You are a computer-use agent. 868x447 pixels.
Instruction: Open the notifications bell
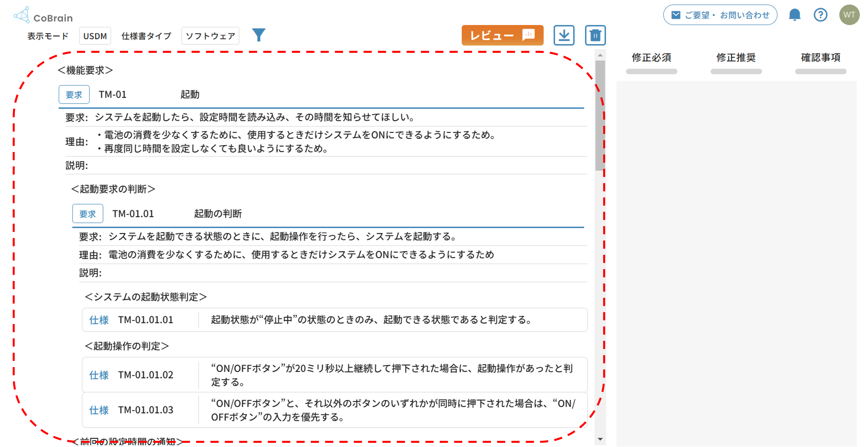point(795,15)
